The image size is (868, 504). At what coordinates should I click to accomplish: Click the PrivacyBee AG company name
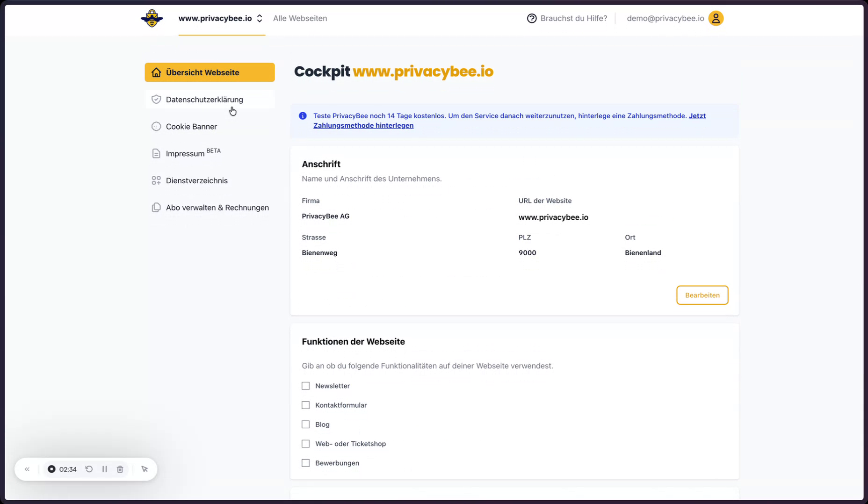[325, 216]
